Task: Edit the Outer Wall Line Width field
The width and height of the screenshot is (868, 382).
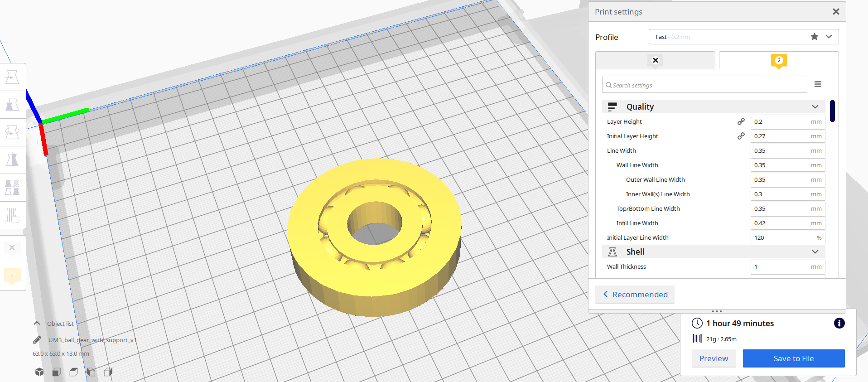Action: click(x=788, y=179)
